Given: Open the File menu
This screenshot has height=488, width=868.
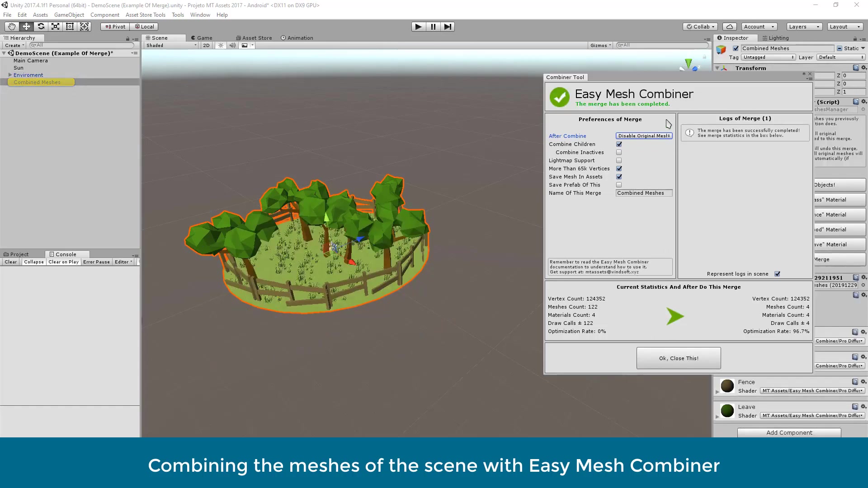Looking at the screenshot, I should click(7, 15).
